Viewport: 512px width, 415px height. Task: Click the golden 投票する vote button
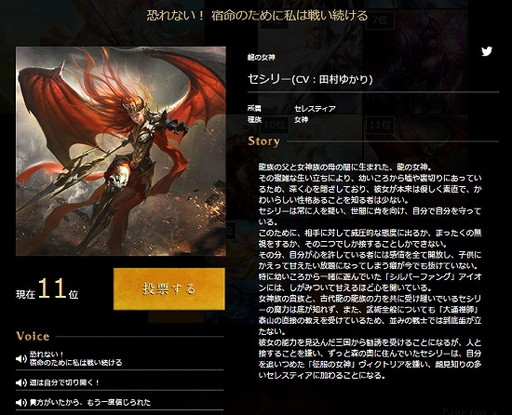169,289
